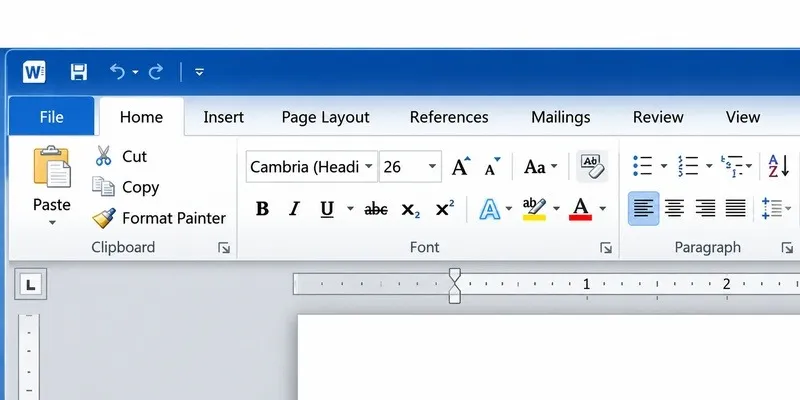Apply bullet list formatting

[x=642, y=166]
